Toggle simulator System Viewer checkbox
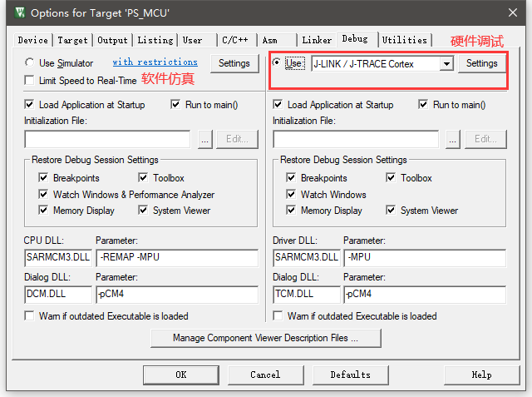The image size is (532, 397). (x=143, y=211)
